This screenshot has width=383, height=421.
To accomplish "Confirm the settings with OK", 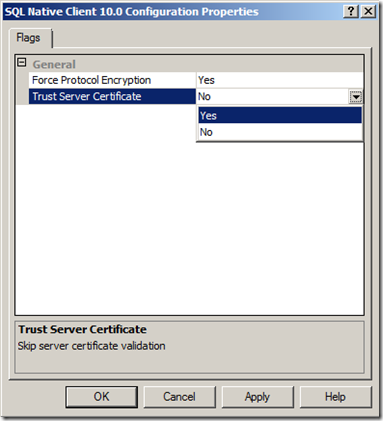I will click(x=101, y=397).
